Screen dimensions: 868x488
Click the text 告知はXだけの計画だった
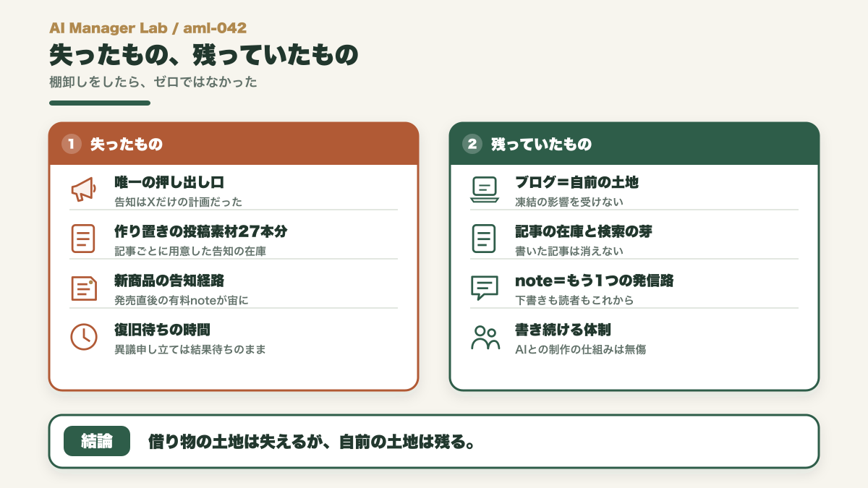179,202
